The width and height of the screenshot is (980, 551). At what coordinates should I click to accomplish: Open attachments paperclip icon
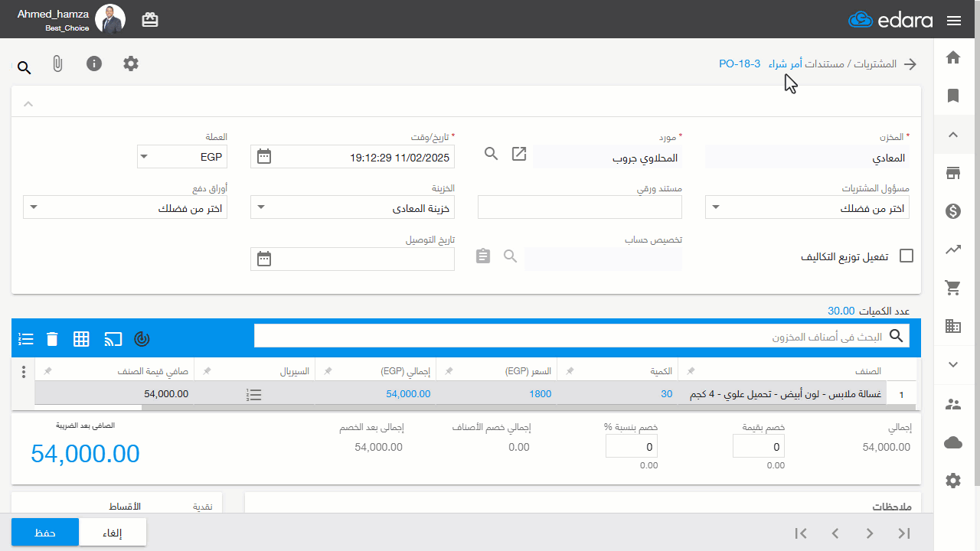point(57,64)
